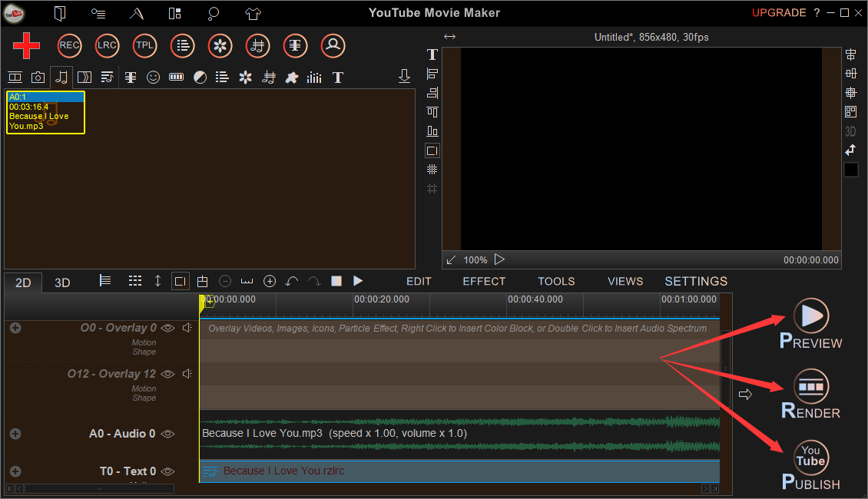The height and width of the screenshot is (499, 868).
Task: Mute the Overlay 12 track speaker
Action: tap(187, 374)
